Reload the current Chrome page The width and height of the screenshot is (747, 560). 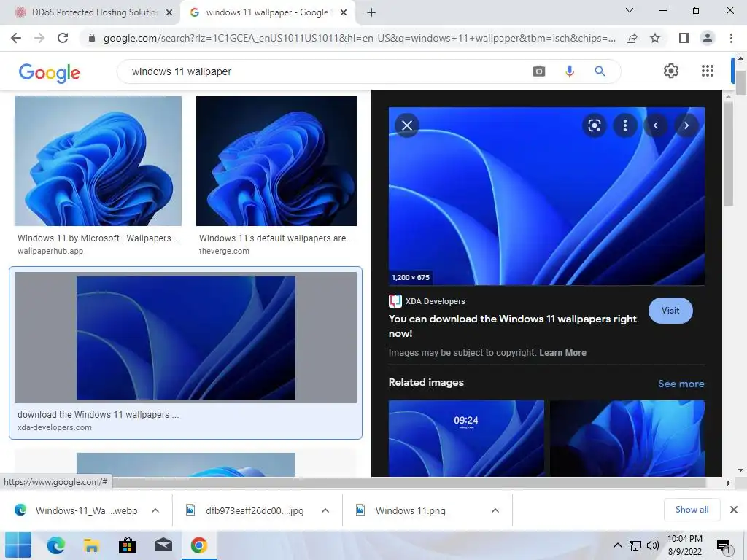(63, 38)
